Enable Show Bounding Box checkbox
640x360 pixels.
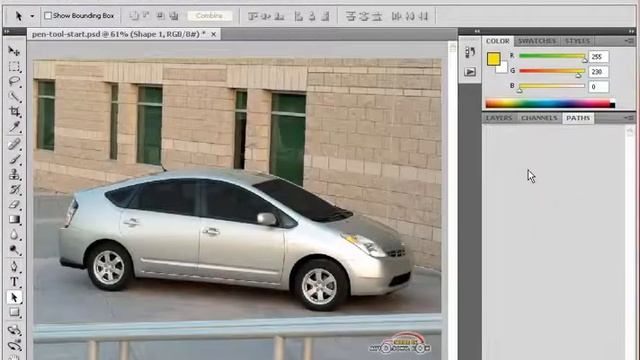tap(48, 16)
